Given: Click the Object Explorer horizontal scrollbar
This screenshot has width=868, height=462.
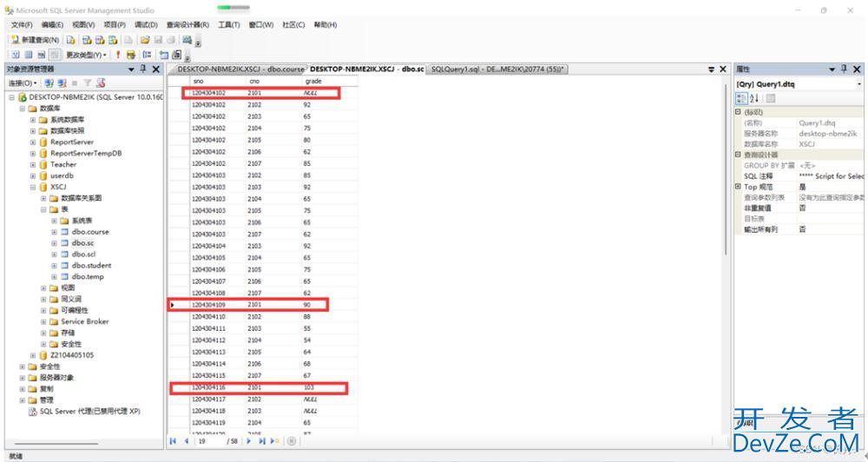Looking at the screenshot, I should tap(56, 444).
